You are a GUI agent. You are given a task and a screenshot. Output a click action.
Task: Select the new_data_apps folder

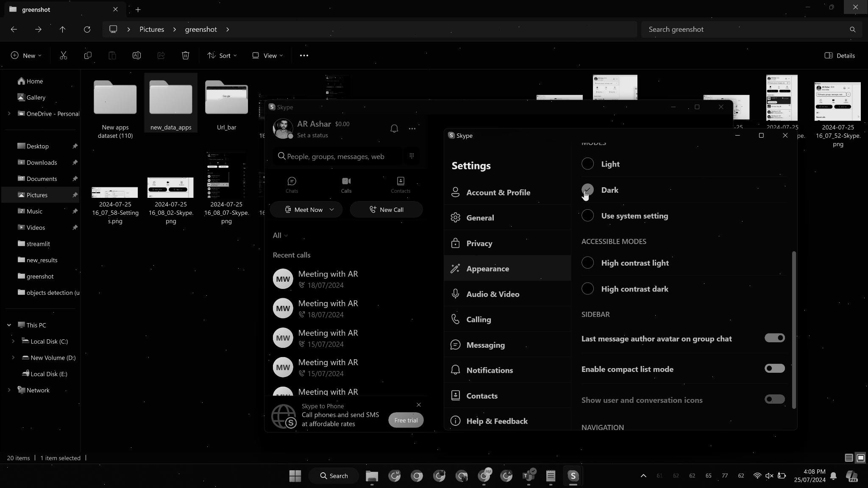171,103
